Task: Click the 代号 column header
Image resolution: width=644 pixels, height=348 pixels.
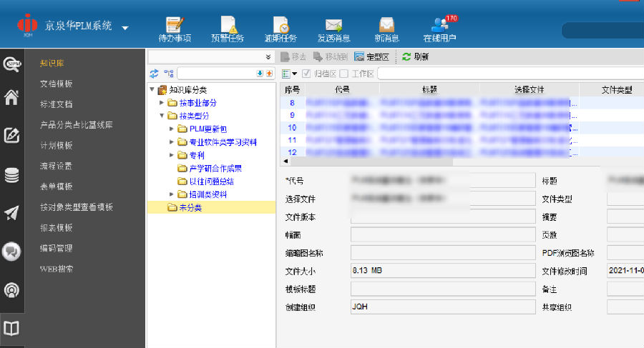Action: coord(342,89)
